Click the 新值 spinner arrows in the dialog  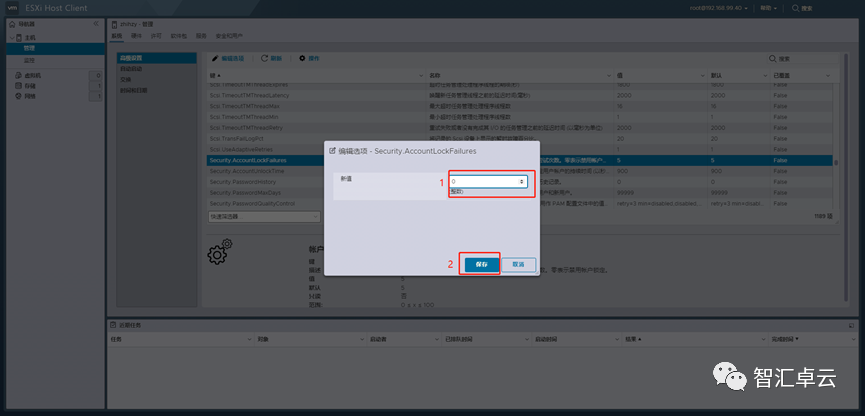(x=521, y=181)
